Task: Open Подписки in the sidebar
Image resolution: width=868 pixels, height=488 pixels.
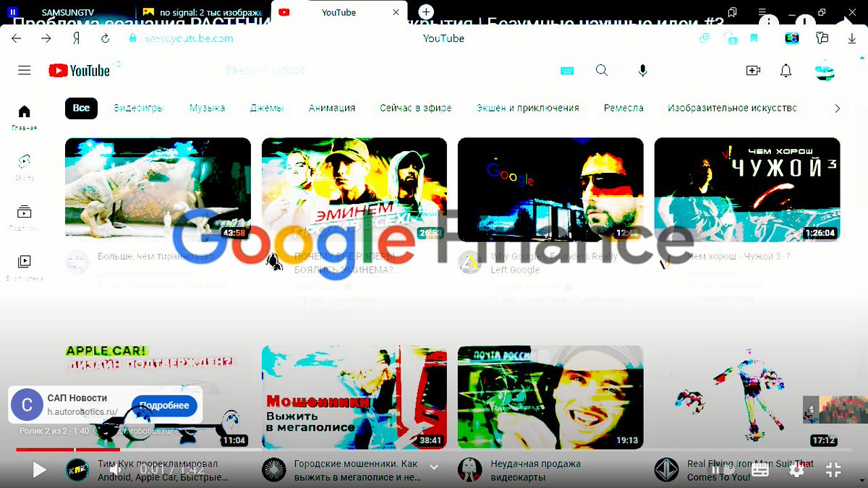Action: [25, 217]
